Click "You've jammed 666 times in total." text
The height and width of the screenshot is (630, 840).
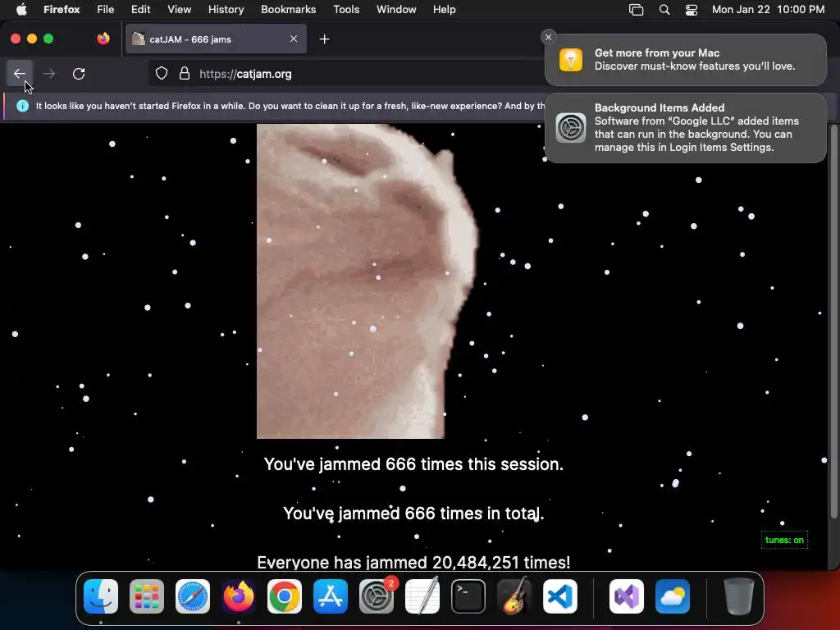click(x=413, y=514)
